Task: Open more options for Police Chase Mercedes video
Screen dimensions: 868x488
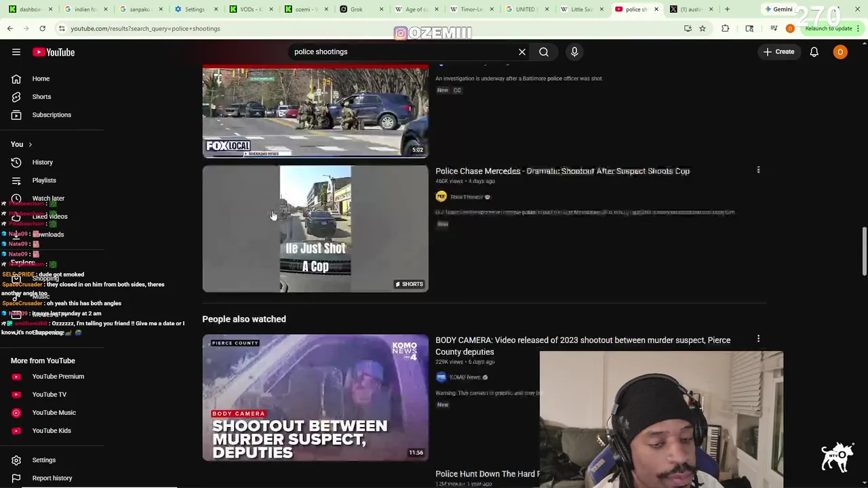Action: pos(758,170)
